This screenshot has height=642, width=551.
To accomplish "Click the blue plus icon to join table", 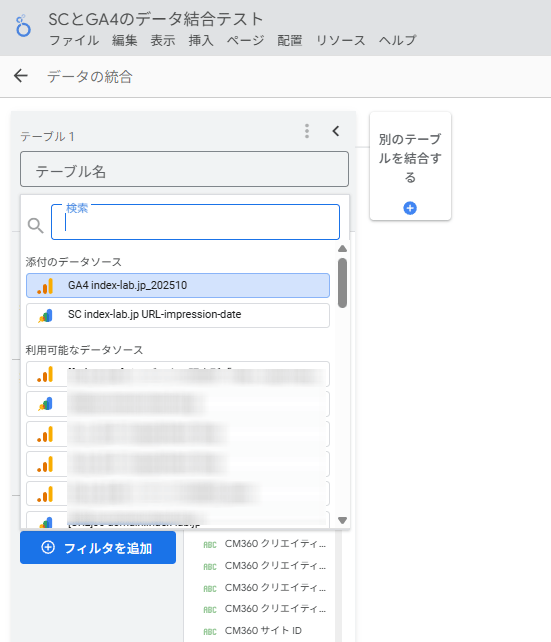I will click(410, 208).
